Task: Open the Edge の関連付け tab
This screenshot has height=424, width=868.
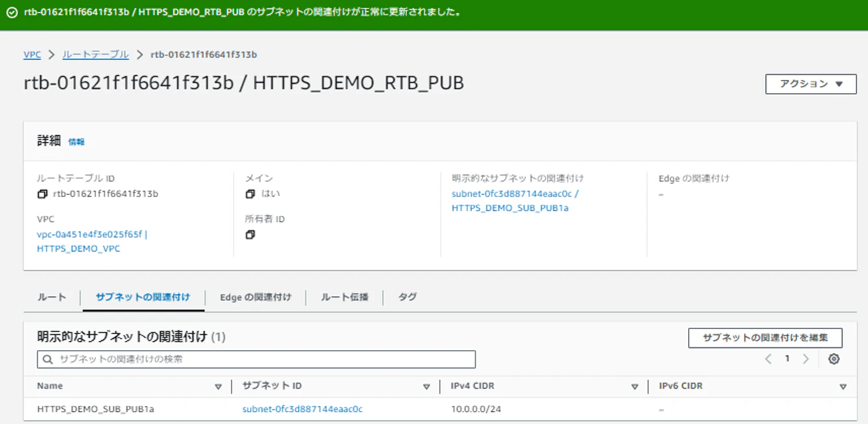Action: [x=256, y=297]
